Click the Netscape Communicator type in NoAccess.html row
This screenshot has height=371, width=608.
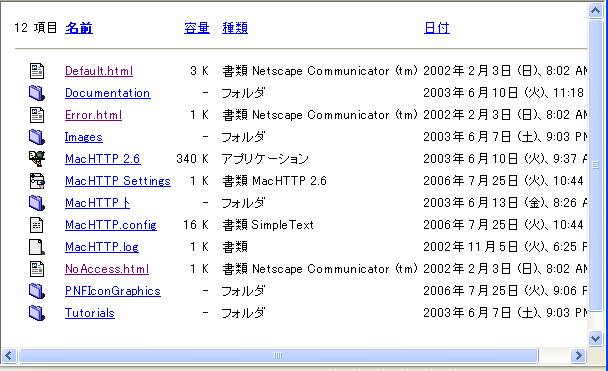tap(320, 269)
